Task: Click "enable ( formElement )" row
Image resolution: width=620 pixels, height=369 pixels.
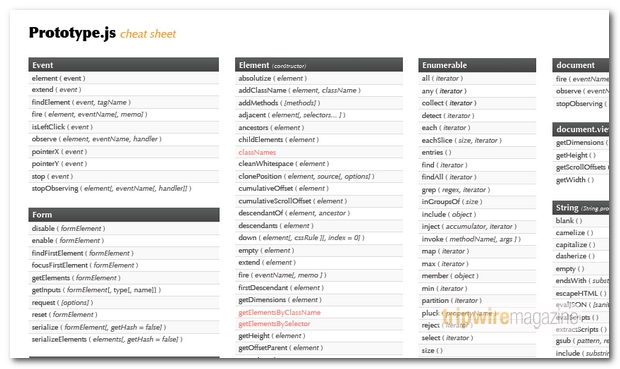Action: tap(124, 240)
